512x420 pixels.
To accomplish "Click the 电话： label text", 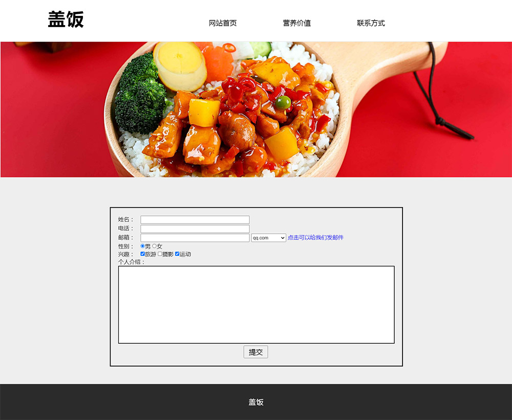I will (x=126, y=229).
